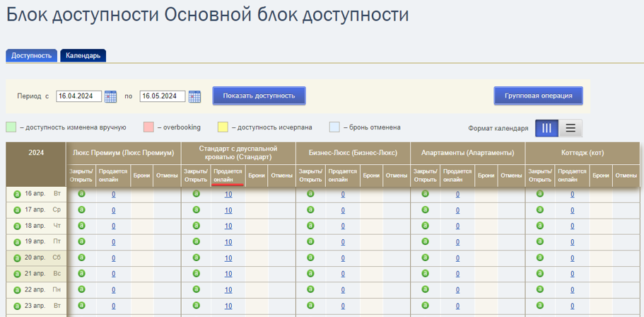Click green status icon beside 16 апр. date
This screenshot has height=317, width=644.
pos(17,194)
